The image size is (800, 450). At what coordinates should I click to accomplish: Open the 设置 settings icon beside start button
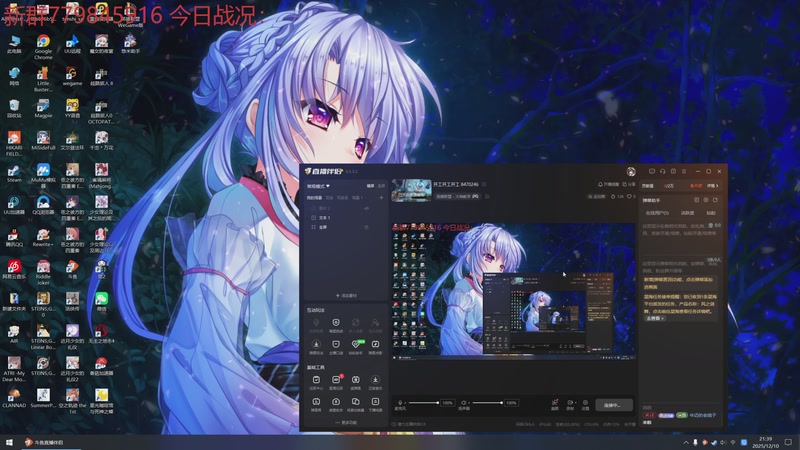tap(585, 405)
